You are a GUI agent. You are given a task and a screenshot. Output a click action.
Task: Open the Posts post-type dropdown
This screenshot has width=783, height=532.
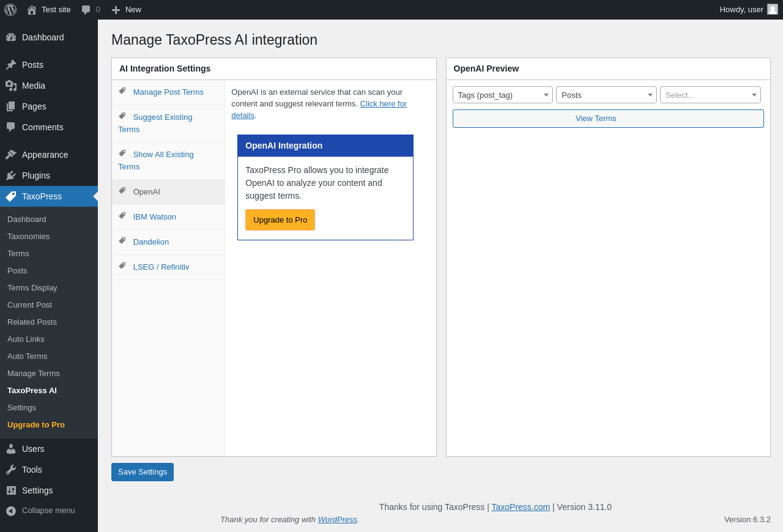pos(606,95)
